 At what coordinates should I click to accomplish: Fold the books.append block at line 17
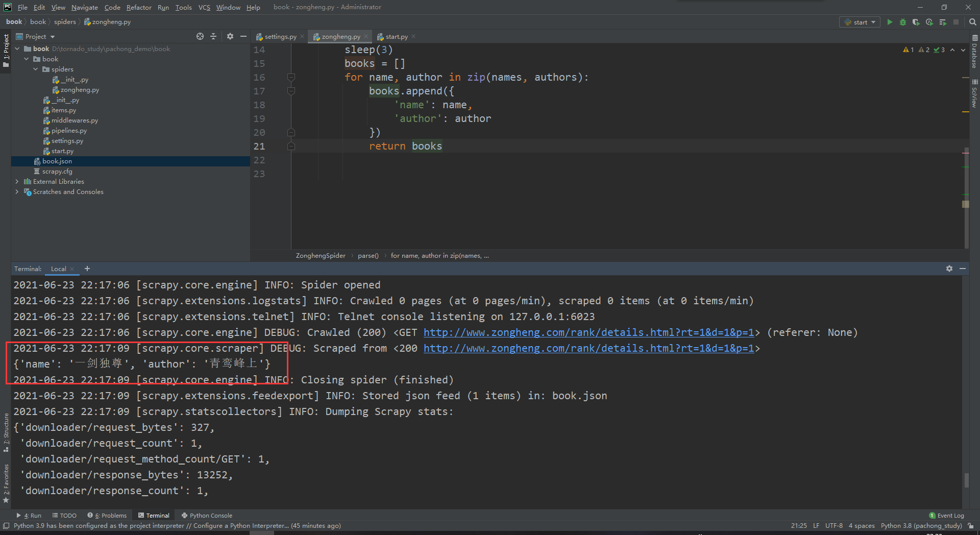(291, 91)
